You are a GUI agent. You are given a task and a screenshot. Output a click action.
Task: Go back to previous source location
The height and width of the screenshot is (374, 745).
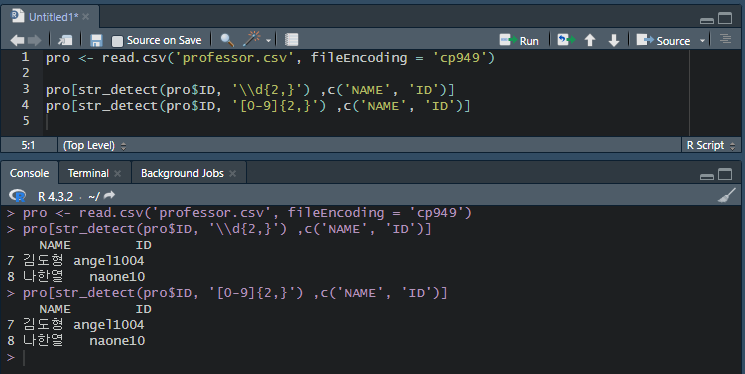(17, 40)
